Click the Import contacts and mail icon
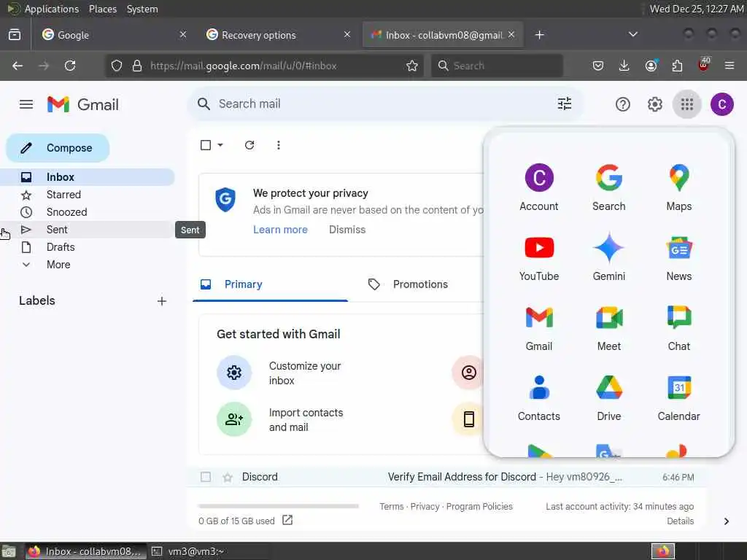Image resolution: width=747 pixels, height=560 pixels. tap(234, 419)
